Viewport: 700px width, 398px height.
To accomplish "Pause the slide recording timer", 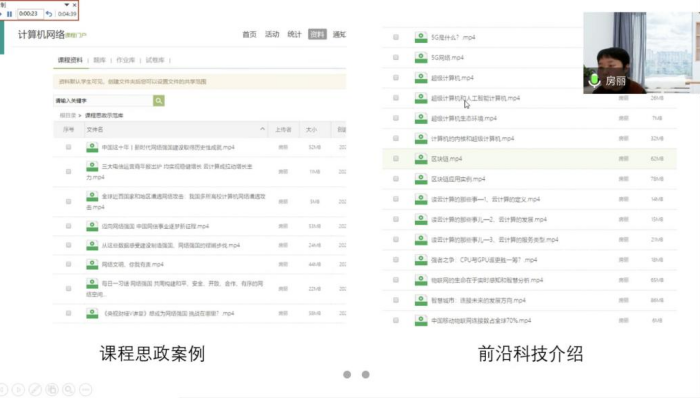I will pyautogui.click(x=9, y=14).
